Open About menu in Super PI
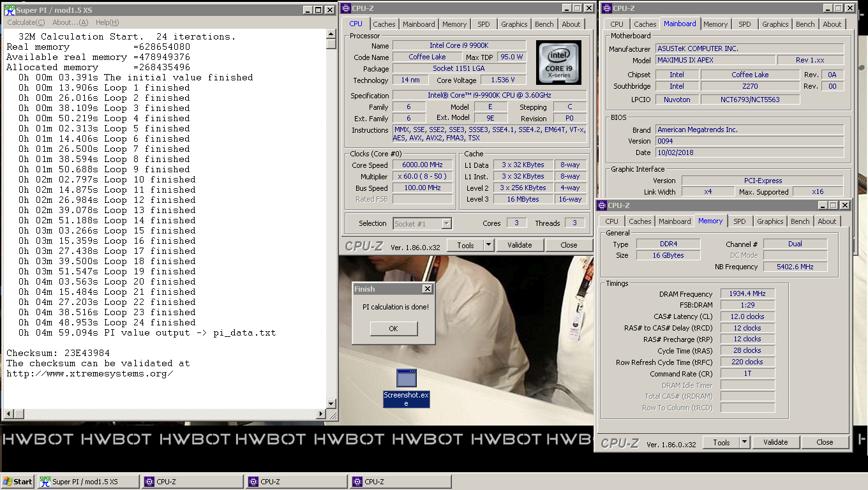The height and width of the screenshot is (490, 868). (x=70, y=22)
